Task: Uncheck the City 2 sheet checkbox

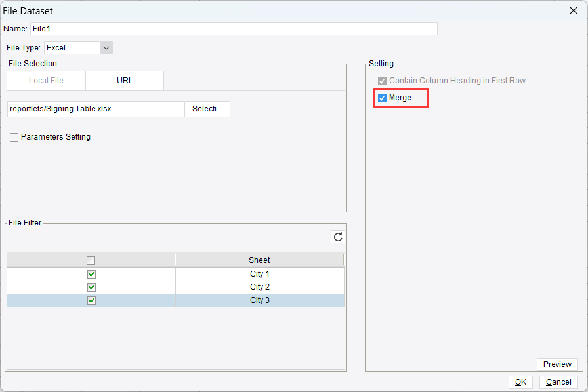Action: pyautogui.click(x=91, y=287)
